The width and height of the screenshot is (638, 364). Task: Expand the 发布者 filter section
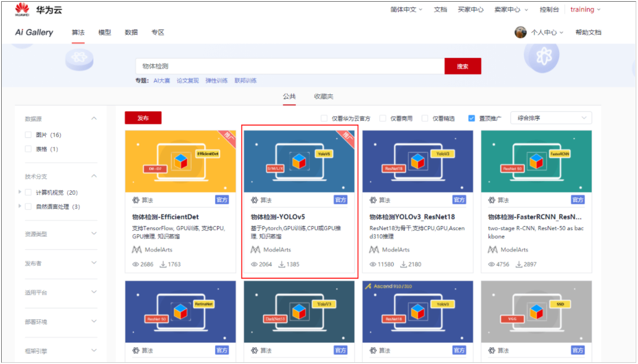click(x=94, y=263)
